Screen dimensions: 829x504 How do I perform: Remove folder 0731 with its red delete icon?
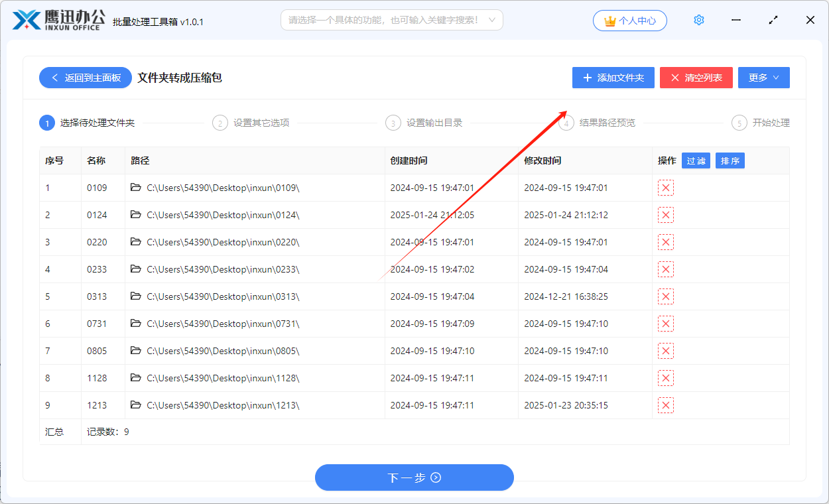pyautogui.click(x=666, y=324)
